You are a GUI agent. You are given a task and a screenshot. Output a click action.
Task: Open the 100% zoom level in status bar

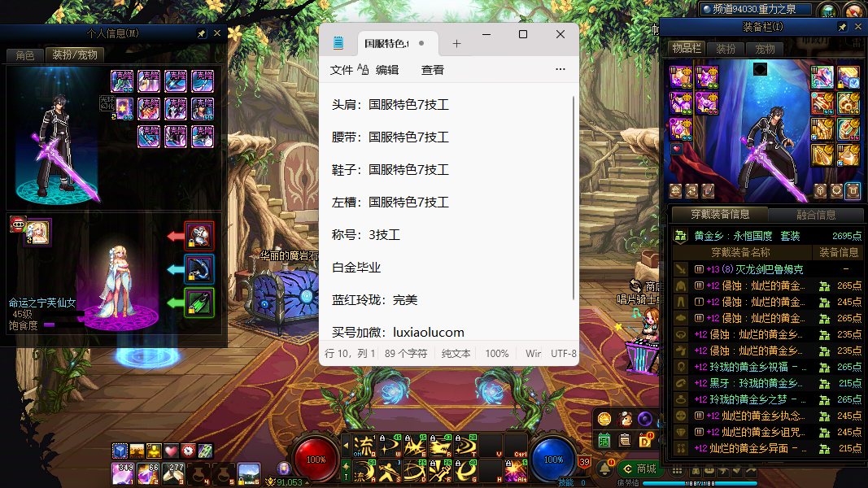pos(497,354)
